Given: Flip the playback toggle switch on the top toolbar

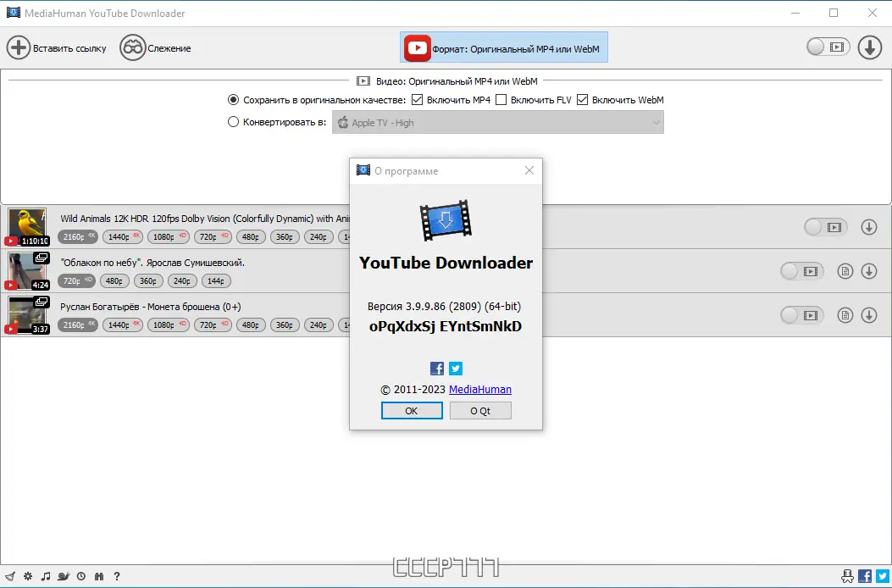Looking at the screenshot, I should [828, 47].
